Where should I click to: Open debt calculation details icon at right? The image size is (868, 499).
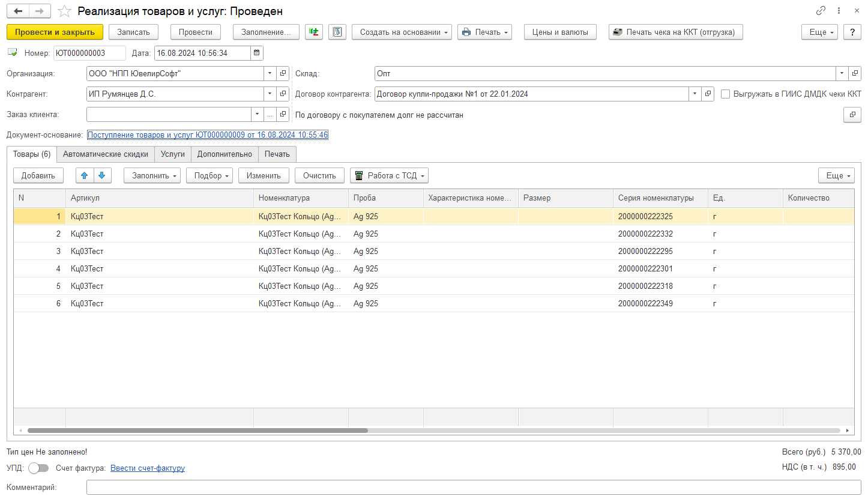pos(852,115)
